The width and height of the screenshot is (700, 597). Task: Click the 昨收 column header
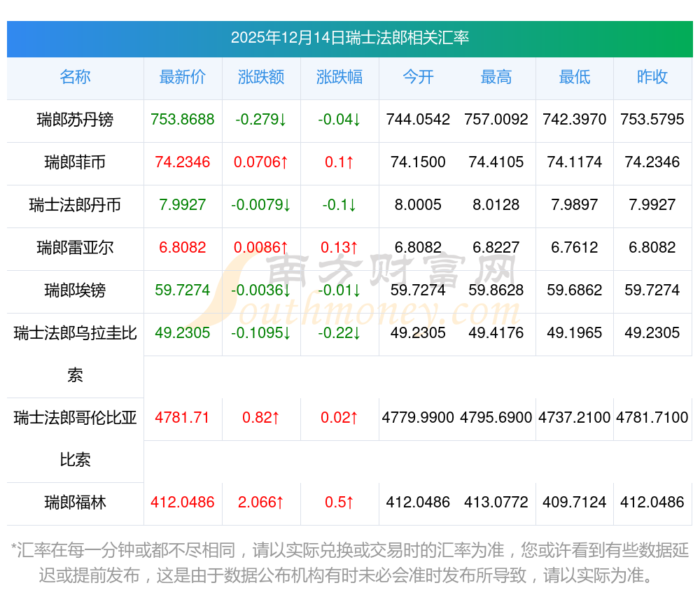click(652, 78)
